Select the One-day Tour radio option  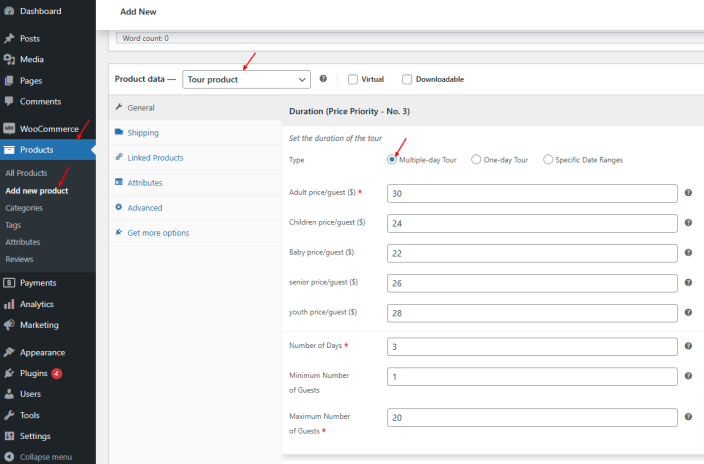[x=476, y=159]
